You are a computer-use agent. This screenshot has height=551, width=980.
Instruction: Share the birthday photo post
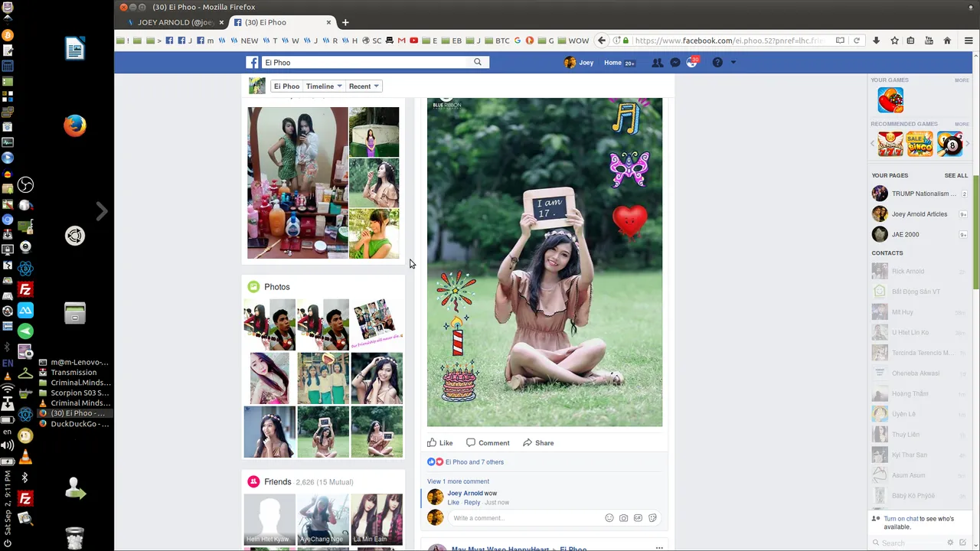pos(538,443)
